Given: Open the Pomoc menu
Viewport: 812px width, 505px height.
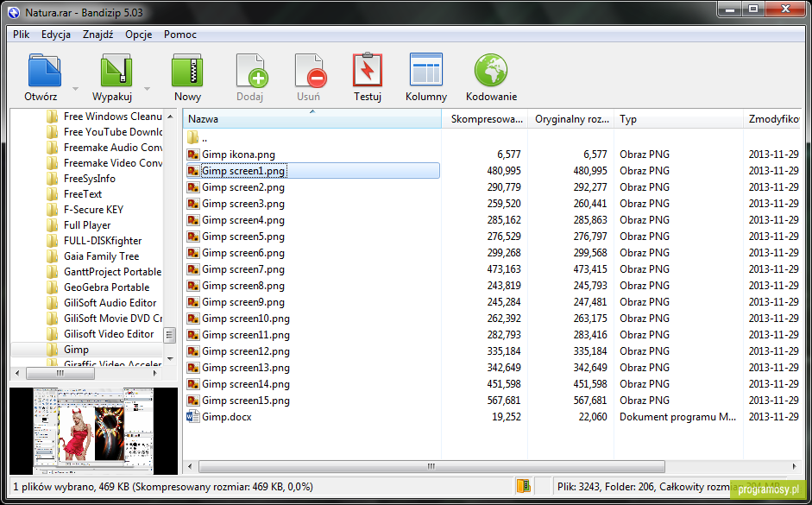Looking at the screenshot, I should (x=180, y=35).
